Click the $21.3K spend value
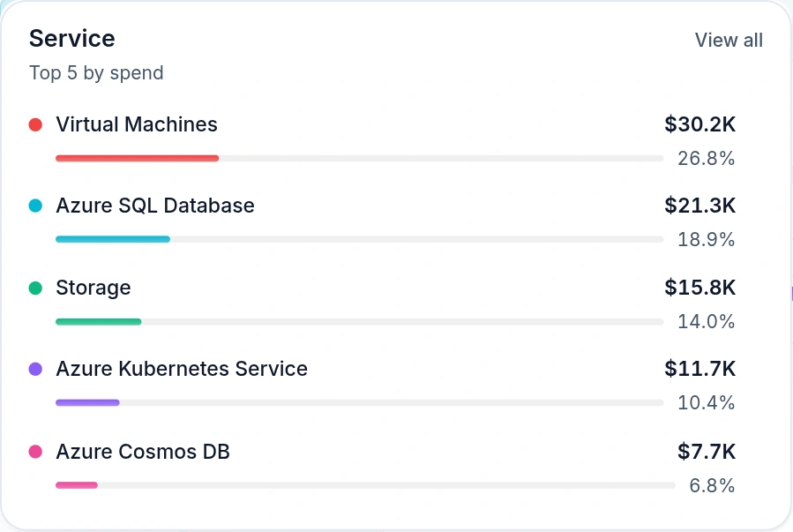Viewport: 793px width, 532px height. click(x=700, y=206)
